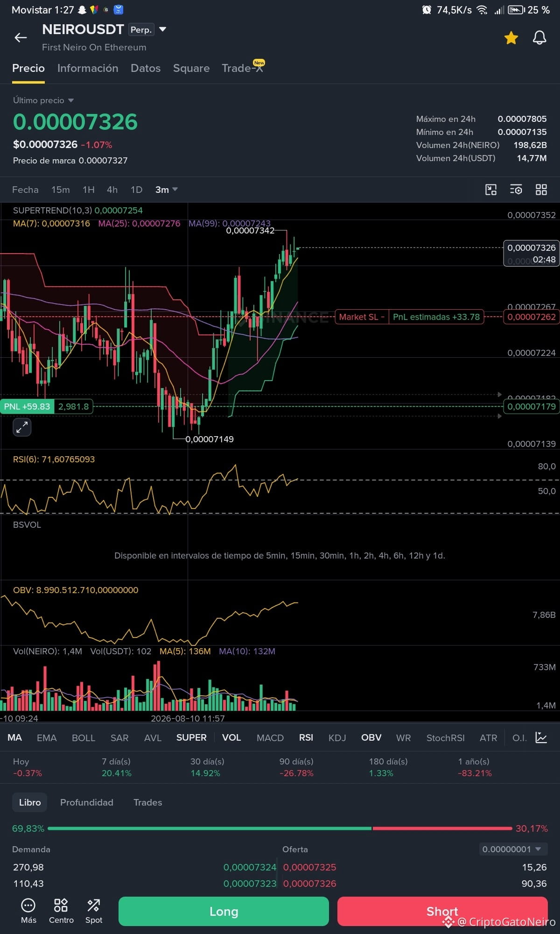Select the 15m timeframe
560x934 pixels.
tap(61, 190)
